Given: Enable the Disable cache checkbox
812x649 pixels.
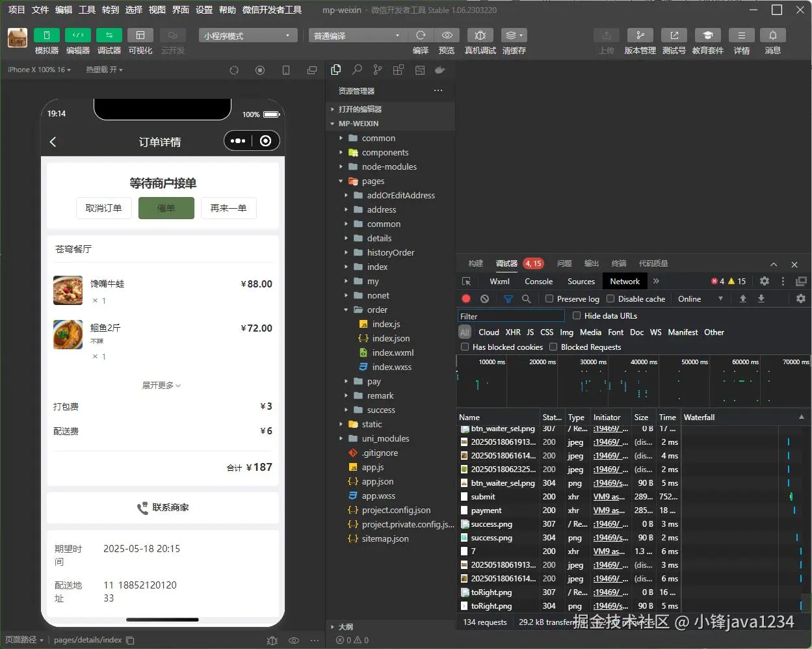Looking at the screenshot, I should coord(610,298).
